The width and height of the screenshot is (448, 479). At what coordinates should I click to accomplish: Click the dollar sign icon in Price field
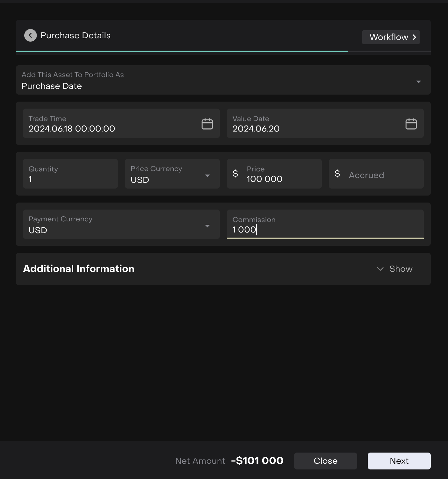tap(235, 174)
